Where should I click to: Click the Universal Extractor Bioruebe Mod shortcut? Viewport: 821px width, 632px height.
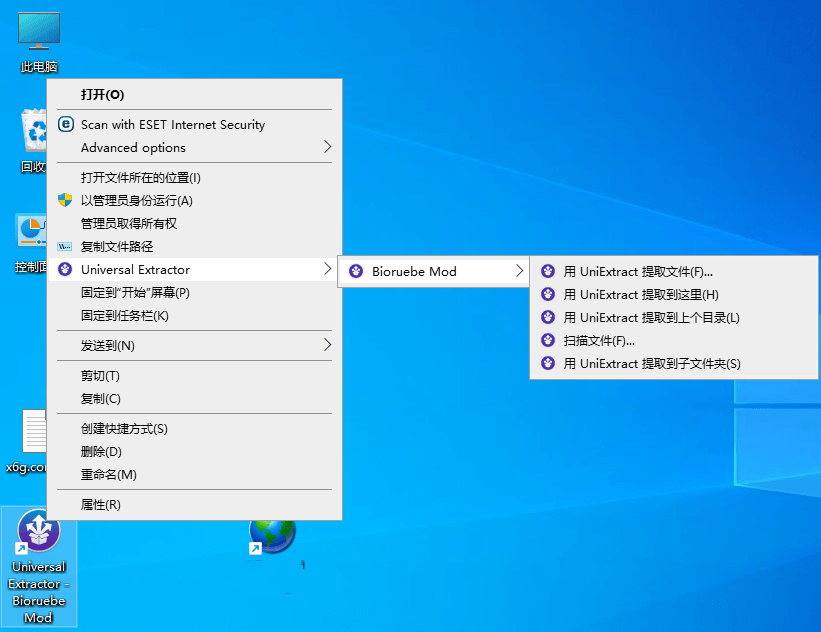pos(39,535)
